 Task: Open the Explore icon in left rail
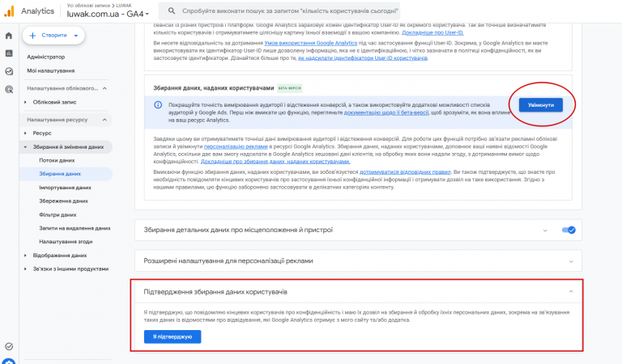pos(9,71)
